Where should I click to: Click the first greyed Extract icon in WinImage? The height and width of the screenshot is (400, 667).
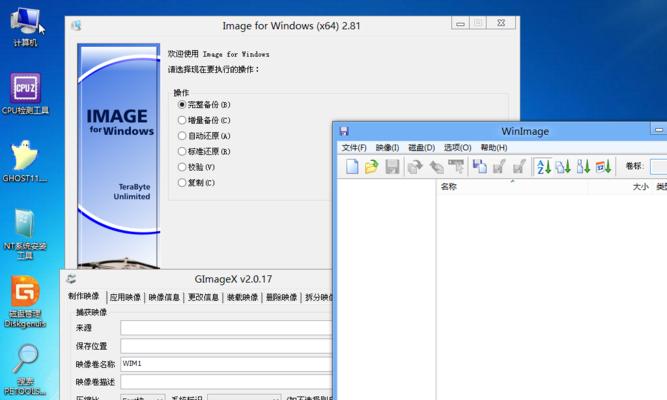[499, 166]
